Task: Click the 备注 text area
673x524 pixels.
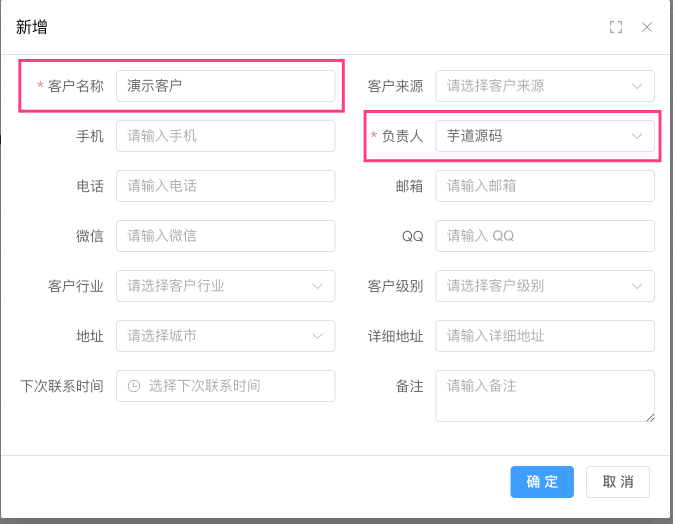Action: tap(545, 396)
